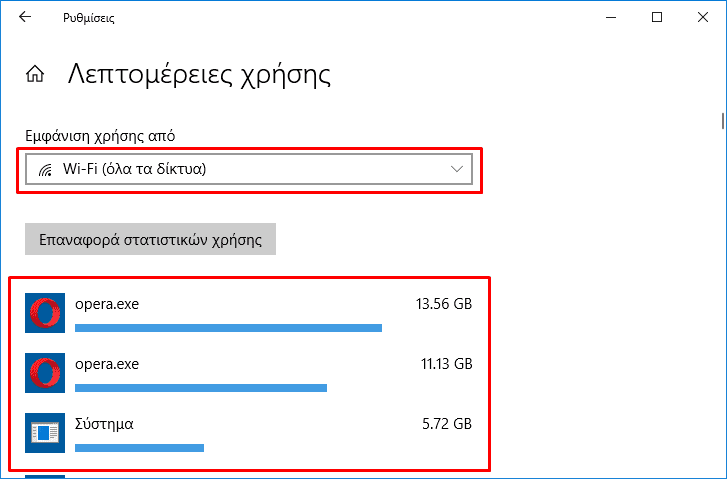The height and width of the screenshot is (479, 727).
Task: Click the first opera.exe icon (13.56 GB)
Action: [x=45, y=313]
